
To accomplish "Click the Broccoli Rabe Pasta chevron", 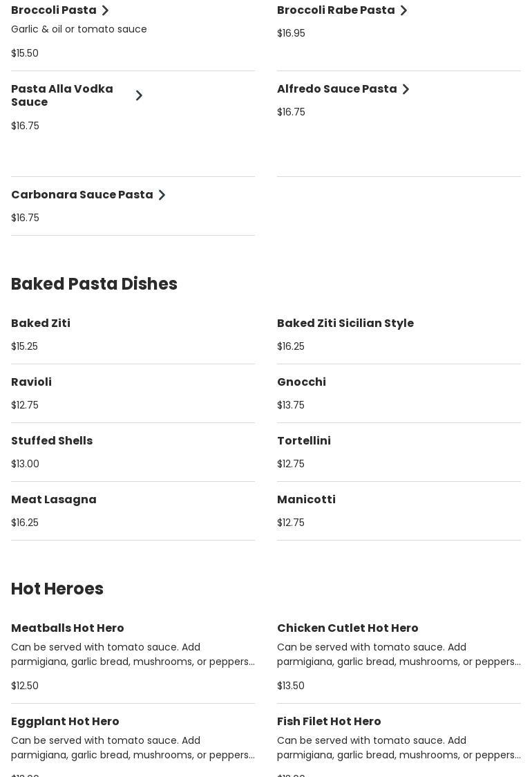I will pos(403,10).
